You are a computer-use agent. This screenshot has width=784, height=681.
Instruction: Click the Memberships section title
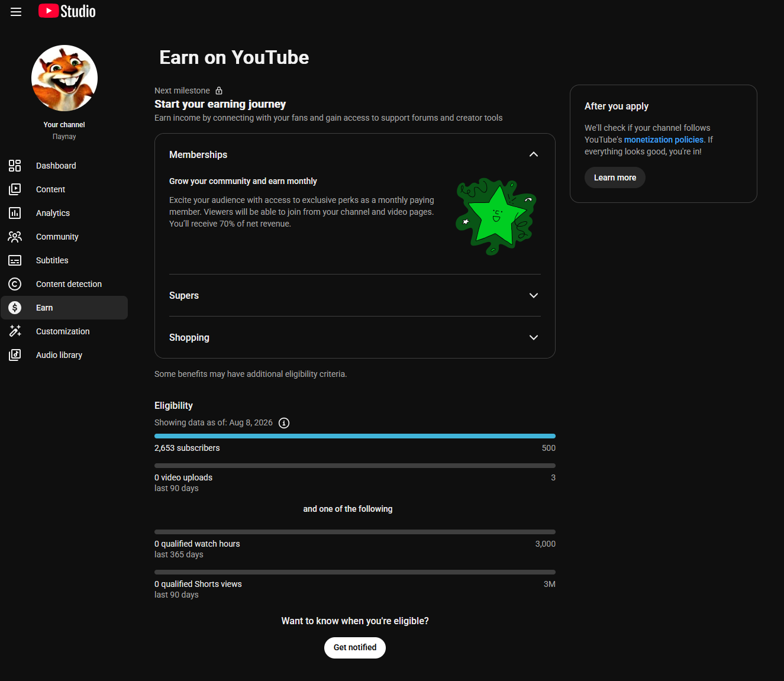point(198,154)
